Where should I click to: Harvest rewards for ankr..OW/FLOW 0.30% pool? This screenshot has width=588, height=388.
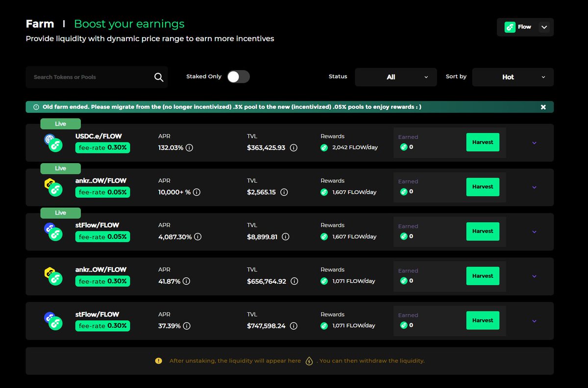tap(483, 276)
